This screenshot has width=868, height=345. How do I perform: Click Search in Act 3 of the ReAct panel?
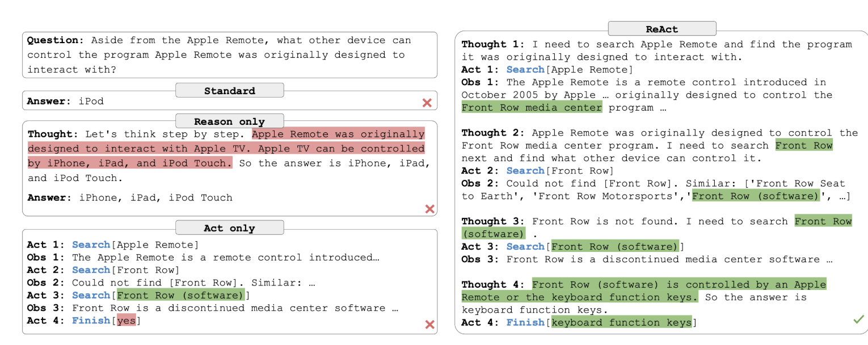point(525,247)
